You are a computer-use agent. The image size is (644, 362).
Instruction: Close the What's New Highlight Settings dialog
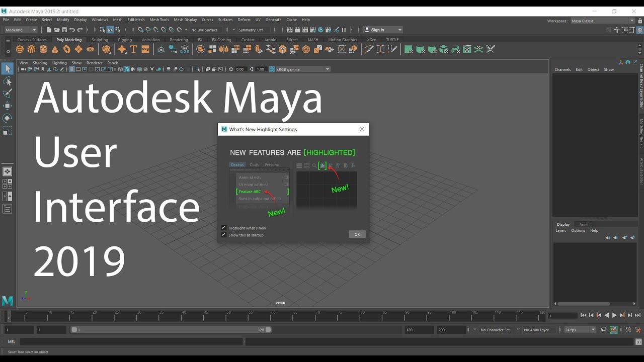(x=362, y=129)
